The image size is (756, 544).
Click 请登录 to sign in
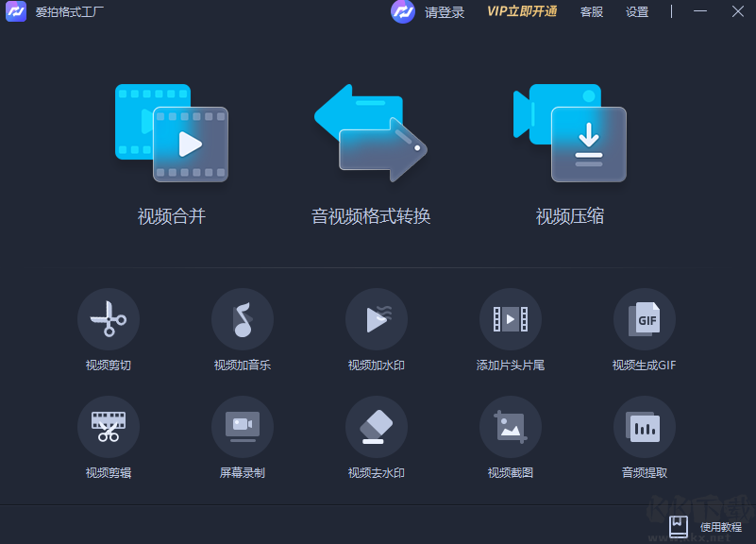[x=446, y=12]
